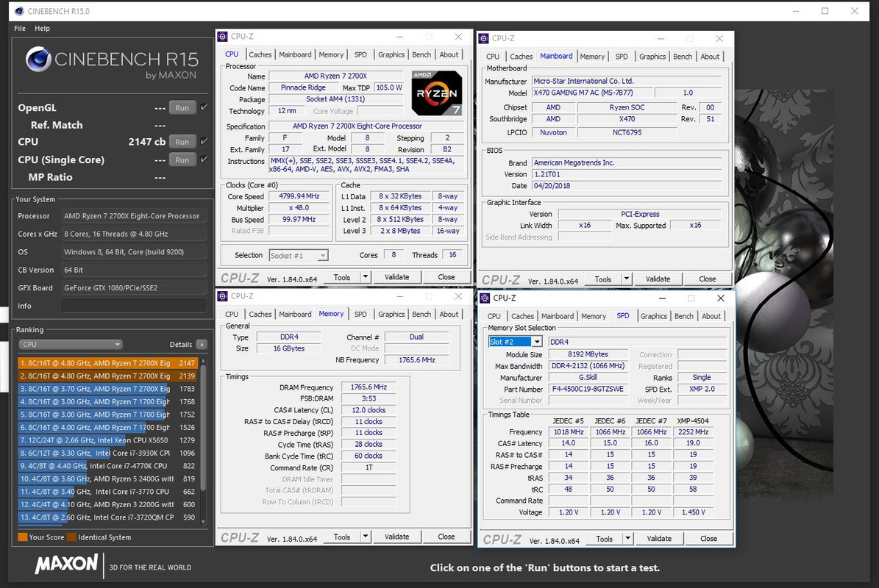
Task: Click CPU-Z icon in Memory window title
Action: point(223,296)
